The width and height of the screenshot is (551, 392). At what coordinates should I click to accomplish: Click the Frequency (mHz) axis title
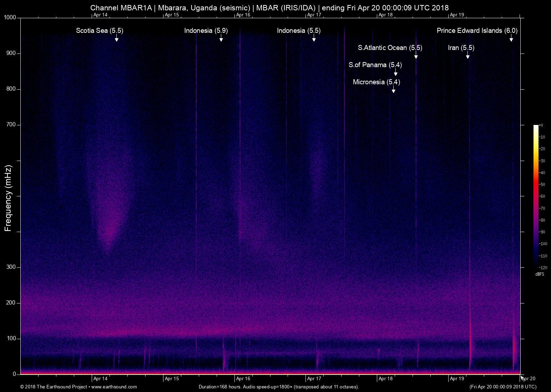tap(8, 198)
